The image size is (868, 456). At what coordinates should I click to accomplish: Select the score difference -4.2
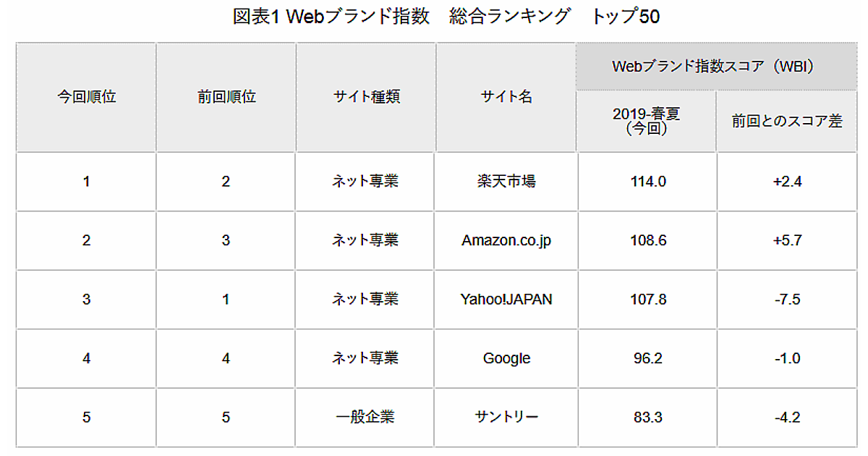787,417
